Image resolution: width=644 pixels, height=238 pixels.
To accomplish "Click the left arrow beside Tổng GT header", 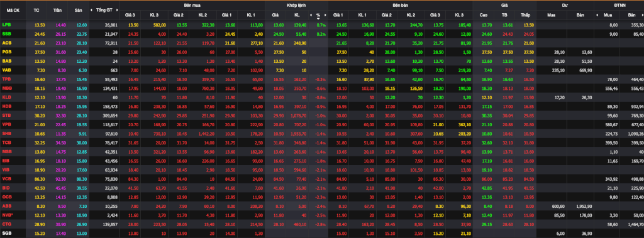I will point(92,10).
